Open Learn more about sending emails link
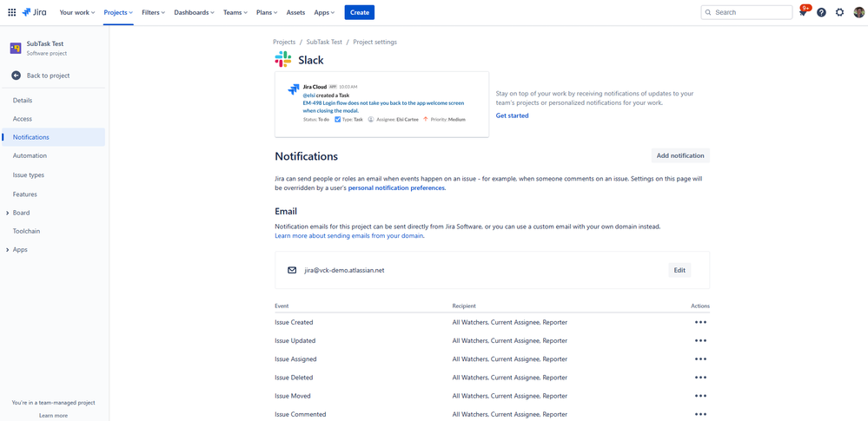 pos(350,235)
